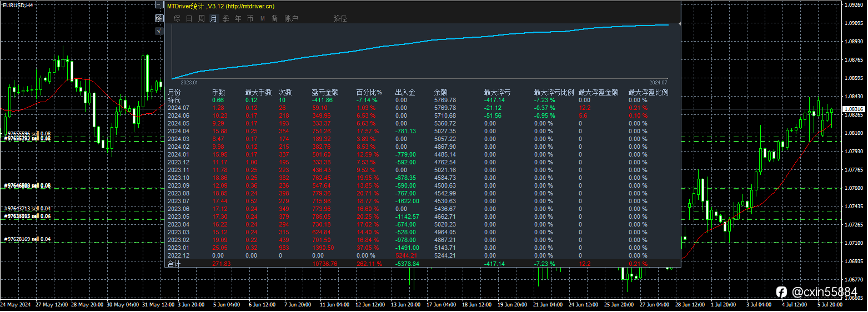Click order label #97646809 sell 0.06
This screenshot has height=312, width=868.
27,186
